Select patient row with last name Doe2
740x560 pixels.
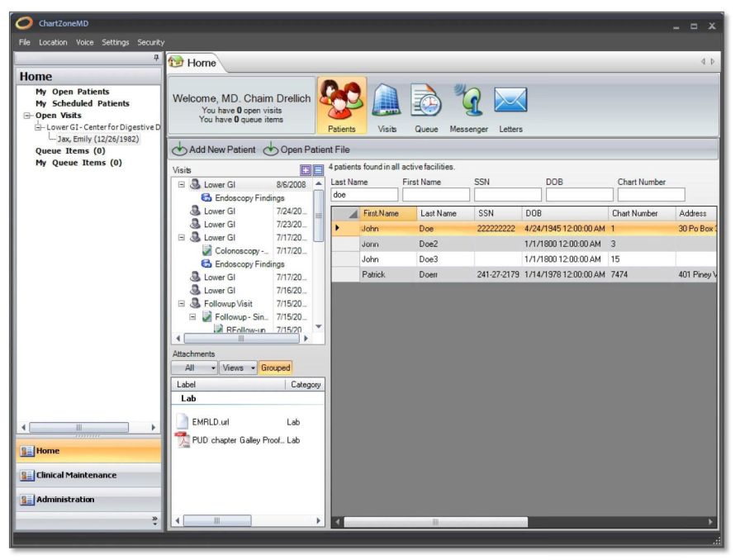[x=524, y=244]
